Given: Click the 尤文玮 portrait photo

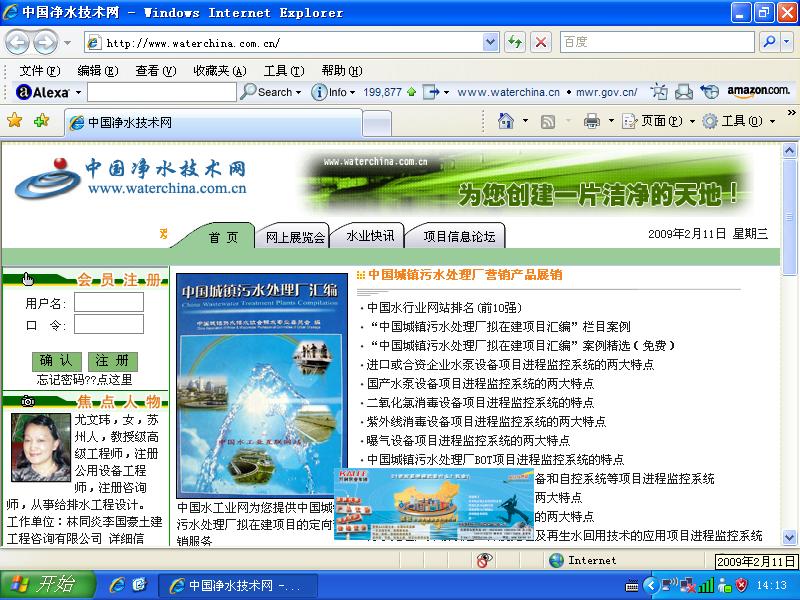Looking at the screenshot, I should click(41, 447).
